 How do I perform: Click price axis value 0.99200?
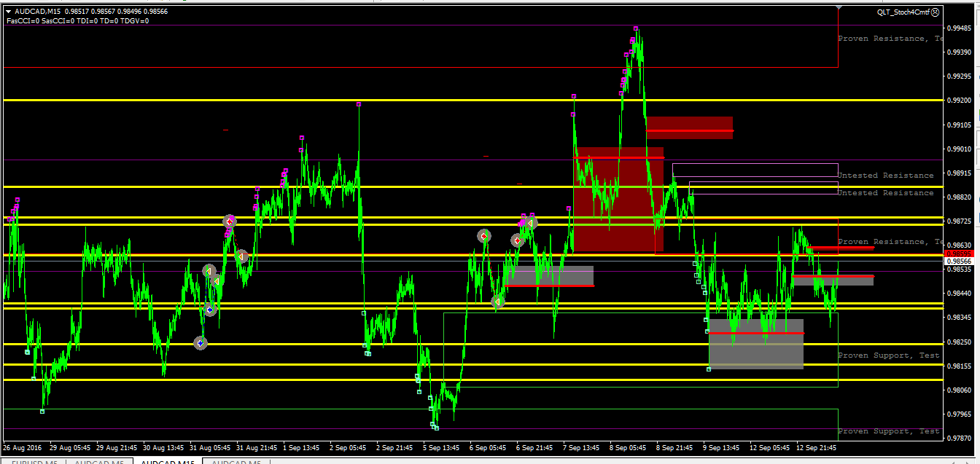tap(959, 100)
